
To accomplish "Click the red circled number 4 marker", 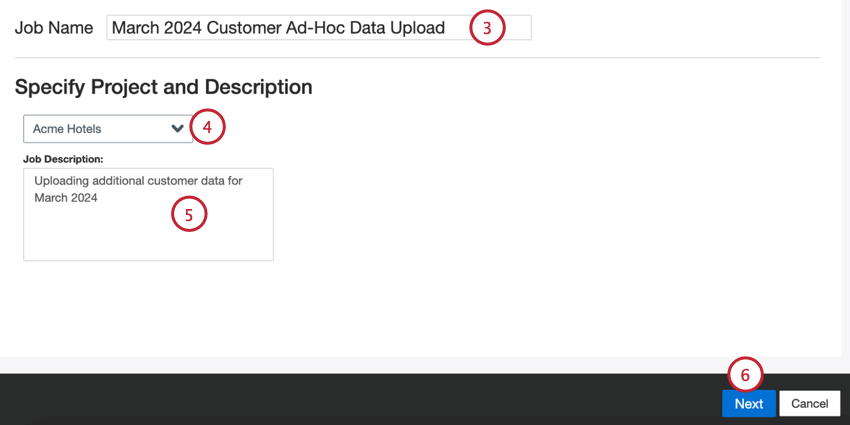I will [207, 127].
